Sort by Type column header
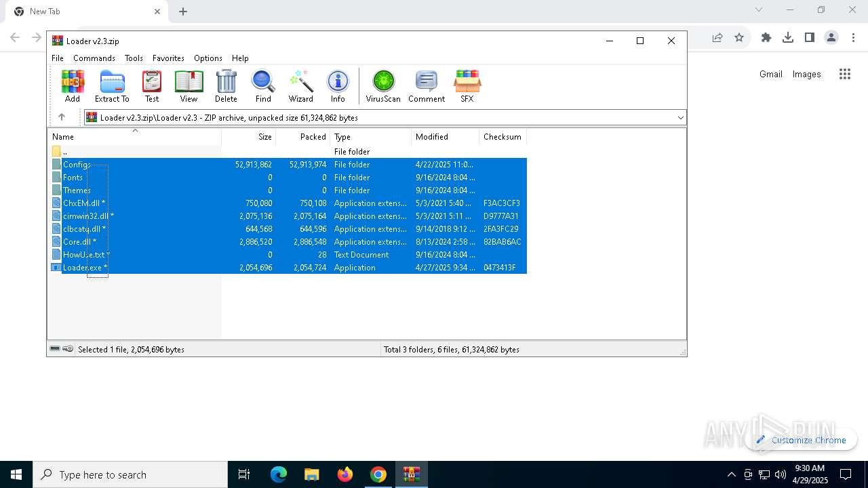Viewport: 868px width, 488px height. (371, 137)
